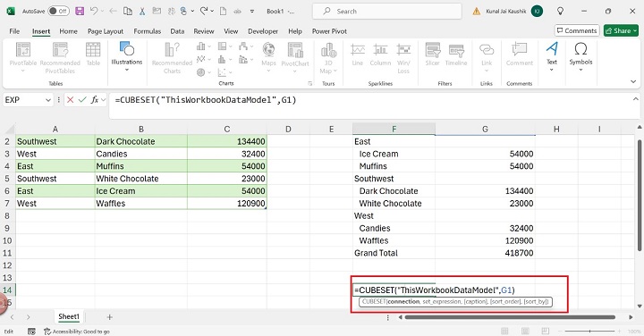Switch to the Data tab

(x=177, y=31)
